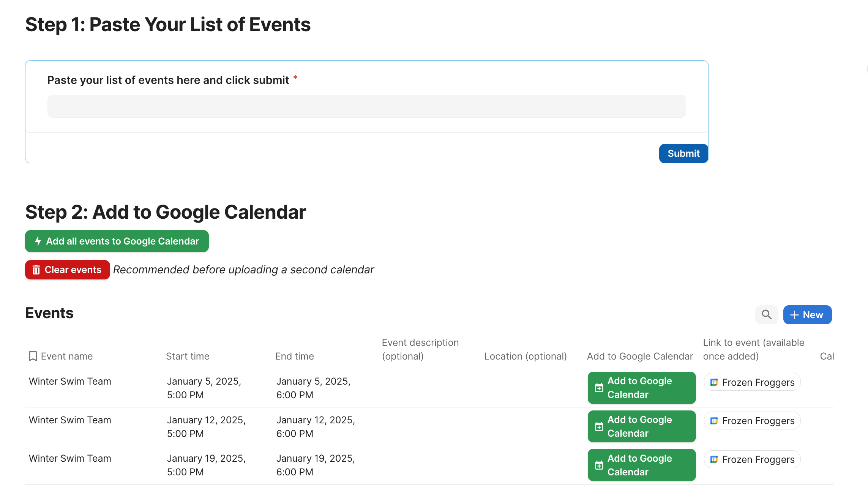Click the Location (optional) column header

(525, 356)
